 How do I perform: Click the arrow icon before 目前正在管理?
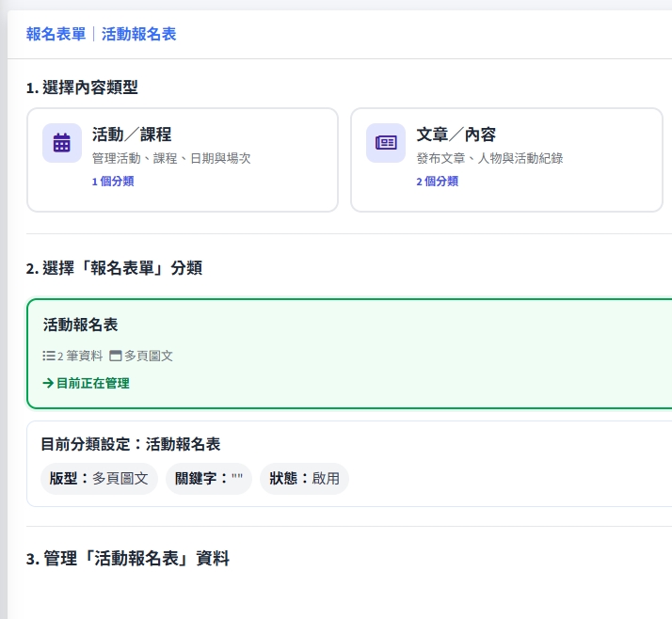click(x=48, y=383)
